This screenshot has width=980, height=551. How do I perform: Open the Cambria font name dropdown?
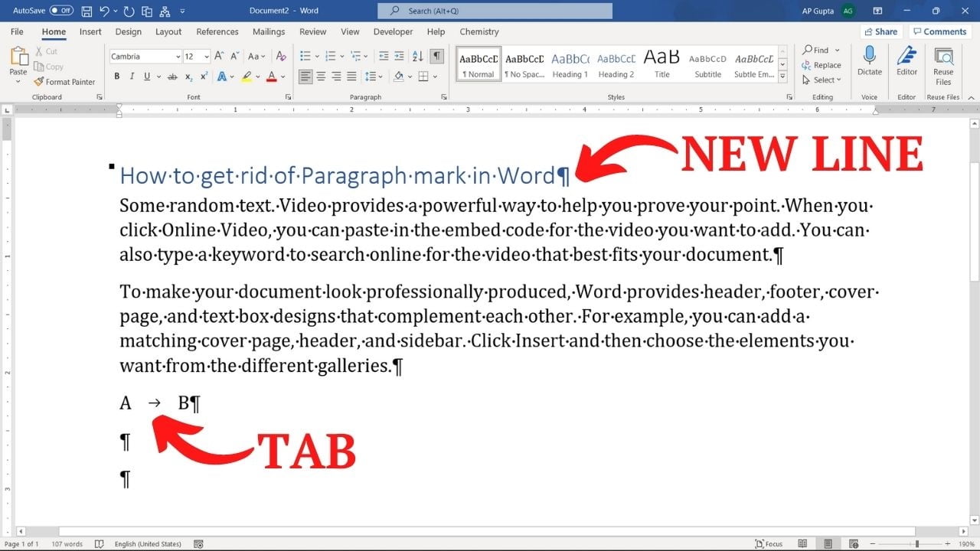tap(178, 57)
